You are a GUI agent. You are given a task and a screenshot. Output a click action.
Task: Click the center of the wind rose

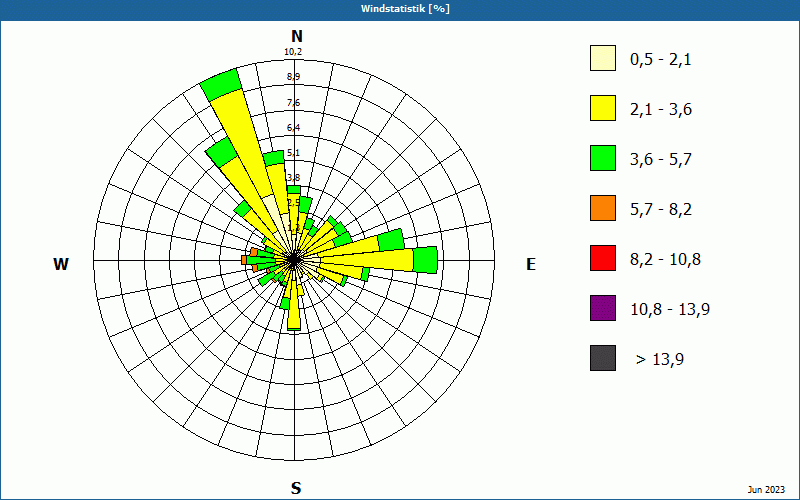coord(294,260)
